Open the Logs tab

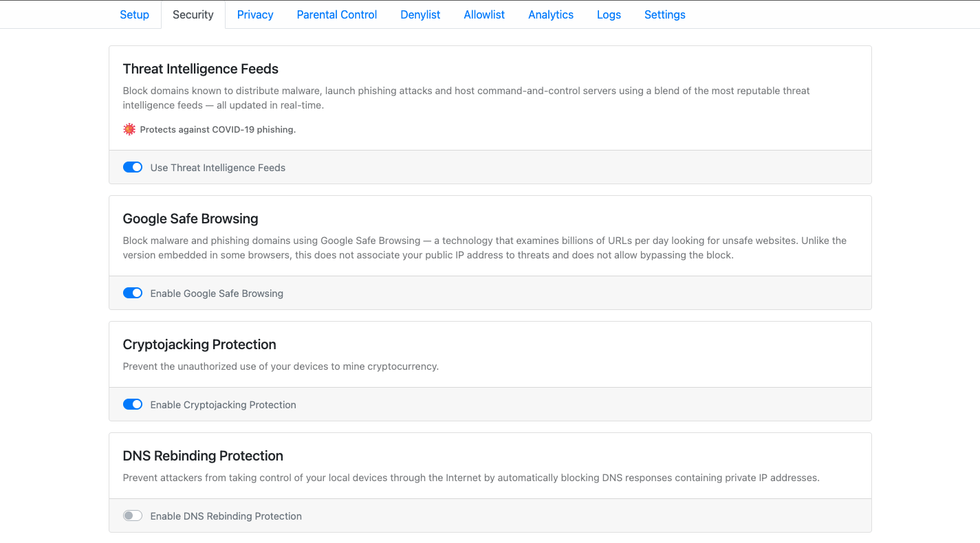pos(609,14)
